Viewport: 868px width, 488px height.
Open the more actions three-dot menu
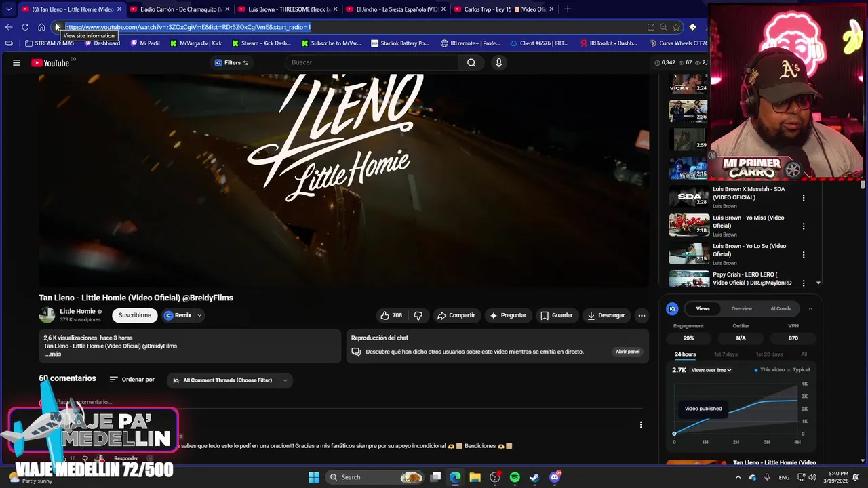coord(642,315)
